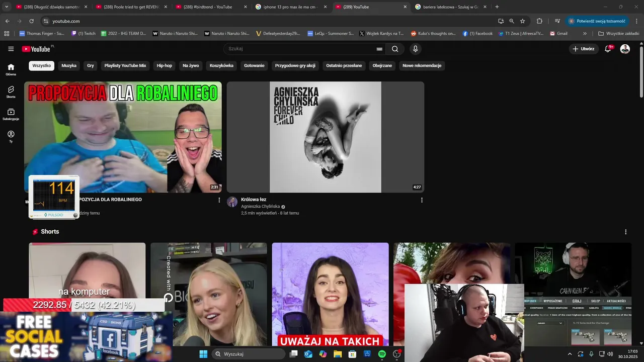Open the Propozycja dla Robaliniego video thumbnail
The width and height of the screenshot is (644, 362).
pos(123,137)
